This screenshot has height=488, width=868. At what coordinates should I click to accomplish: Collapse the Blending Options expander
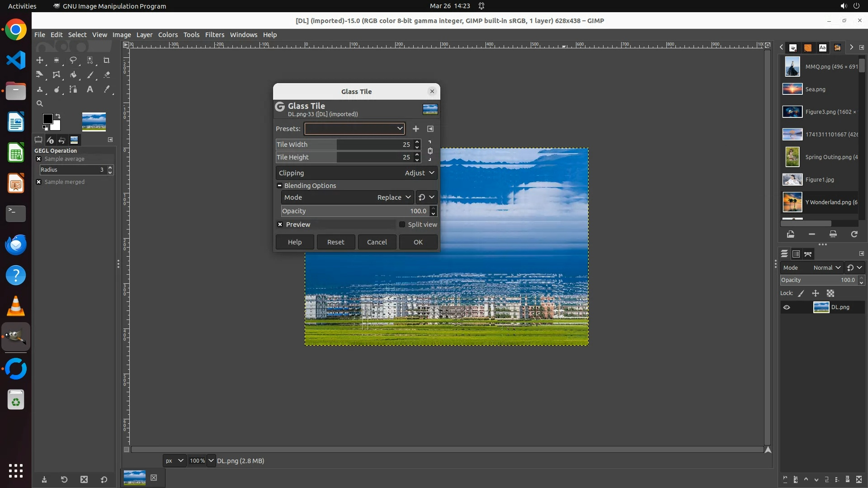pyautogui.click(x=280, y=186)
